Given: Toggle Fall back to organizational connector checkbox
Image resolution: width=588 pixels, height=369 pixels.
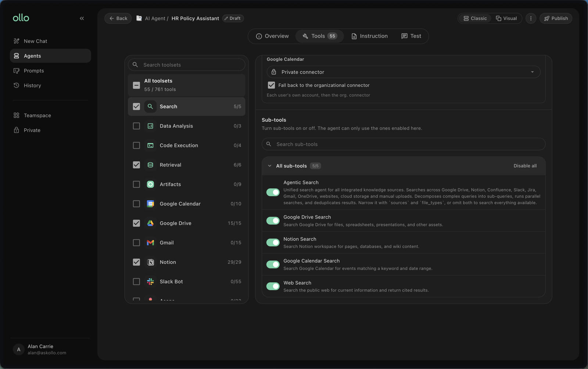Looking at the screenshot, I should (x=271, y=85).
